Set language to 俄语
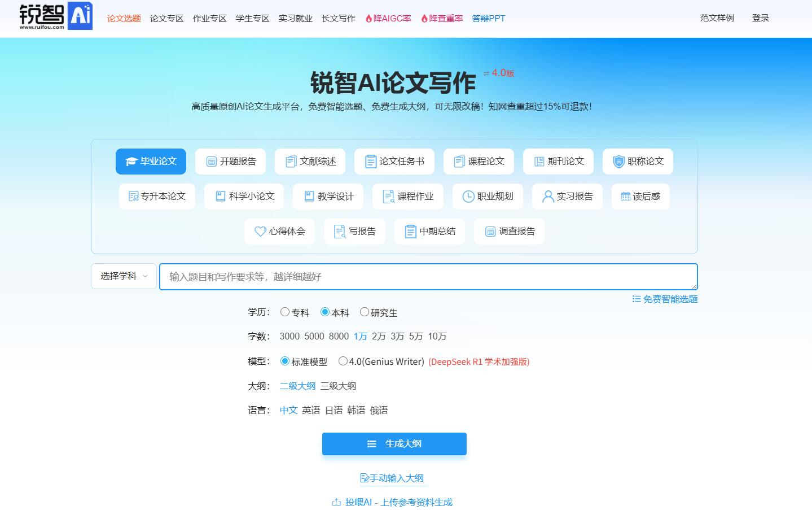 pos(379,410)
